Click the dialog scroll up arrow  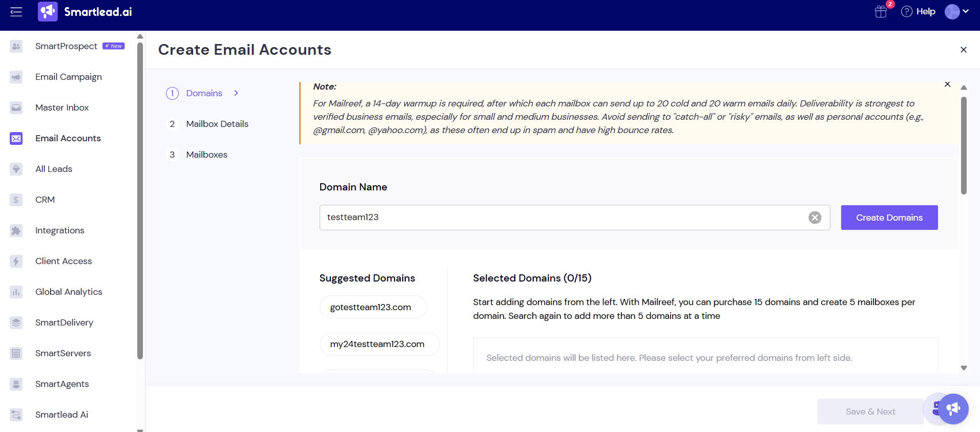(x=964, y=88)
